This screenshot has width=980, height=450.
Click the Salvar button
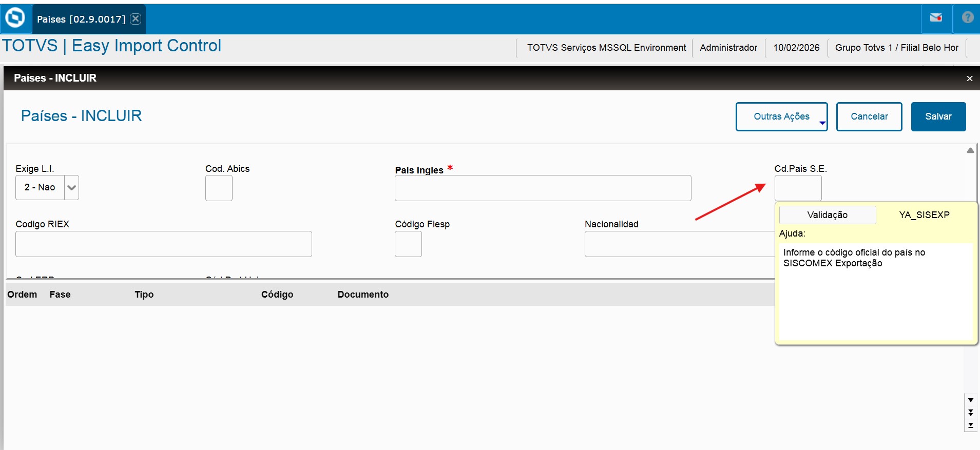[938, 116]
